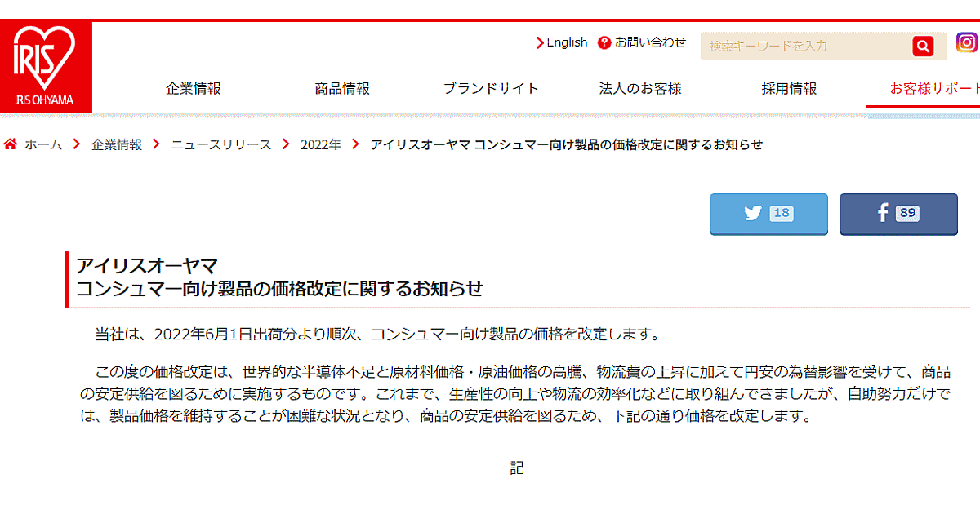
Task: Open the Instagram icon link
Action: (x=967, y=42)
